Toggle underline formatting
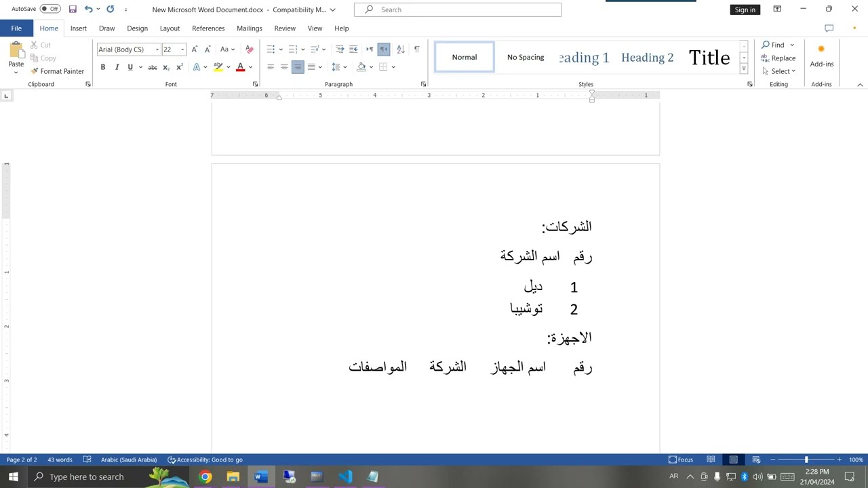The width and height of the screenshot is (868, 488). coord(130,67)
